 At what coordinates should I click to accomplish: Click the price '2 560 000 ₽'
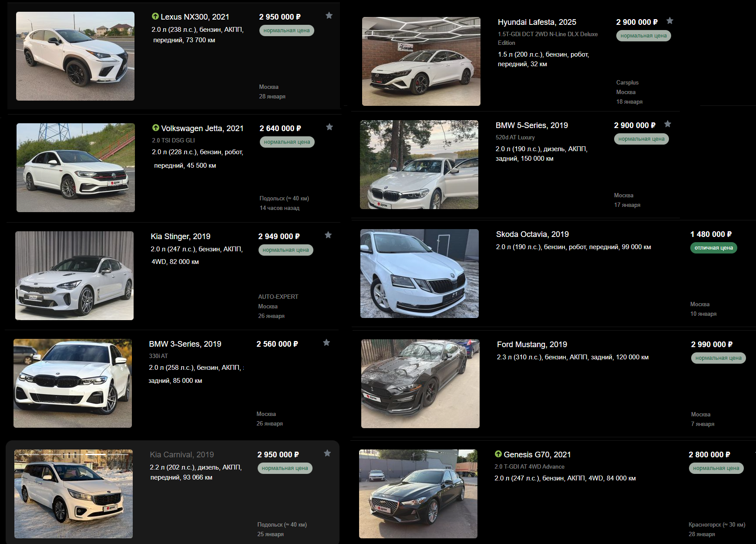[277, 344]
